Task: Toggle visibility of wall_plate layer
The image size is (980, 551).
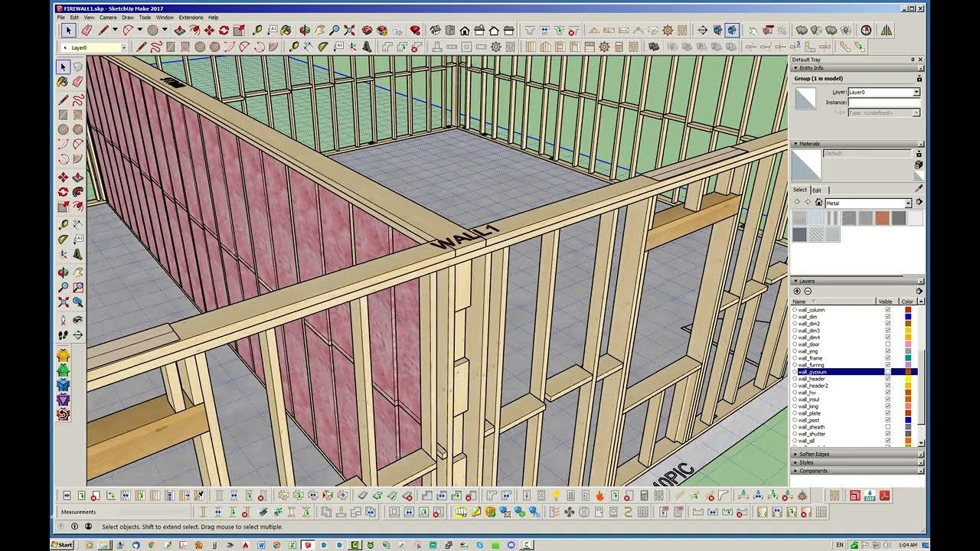Action: tap(887, 413)
